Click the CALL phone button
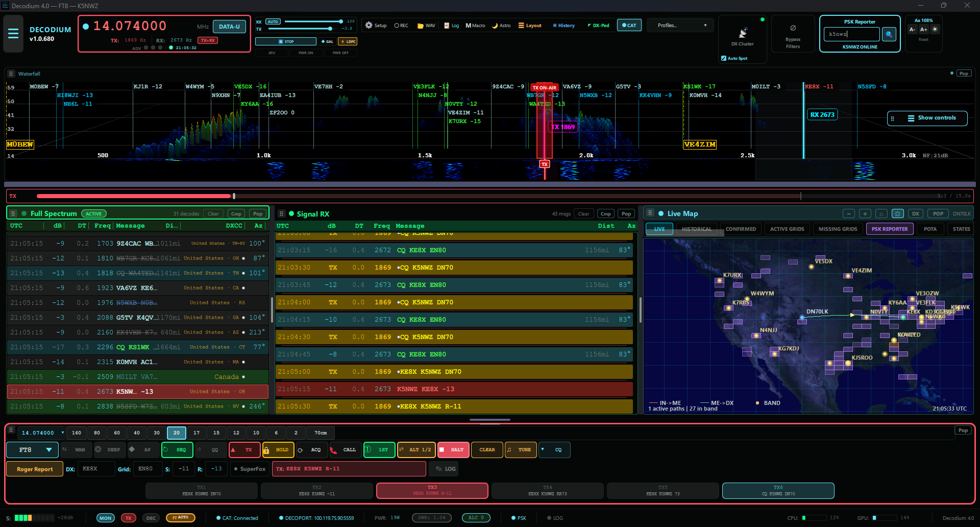 point(345,450)
